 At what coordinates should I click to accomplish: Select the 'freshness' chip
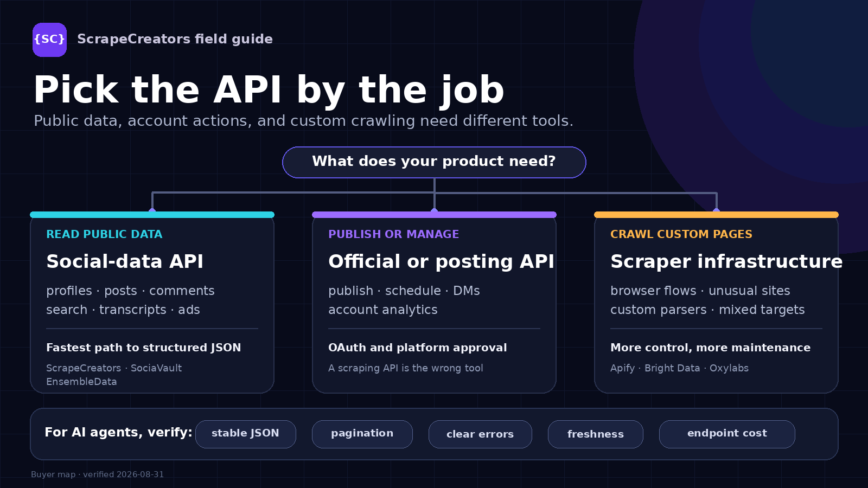(596, 434)
